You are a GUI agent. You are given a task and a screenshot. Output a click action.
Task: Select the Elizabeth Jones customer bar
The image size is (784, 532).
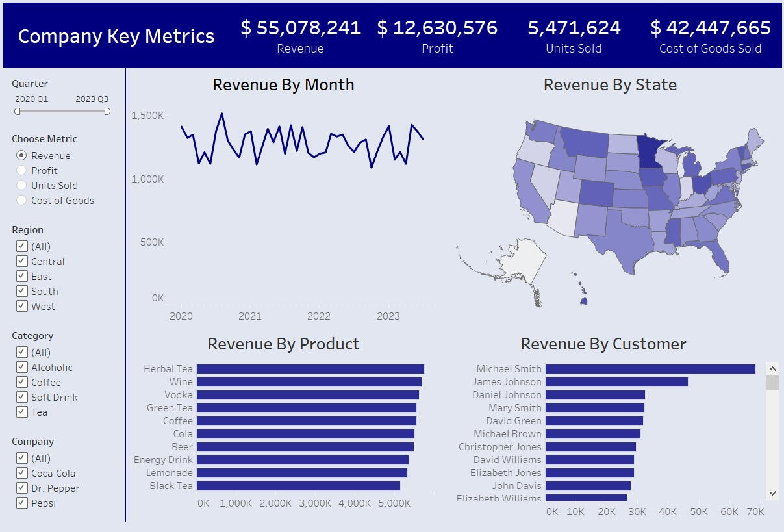(590, 473)
